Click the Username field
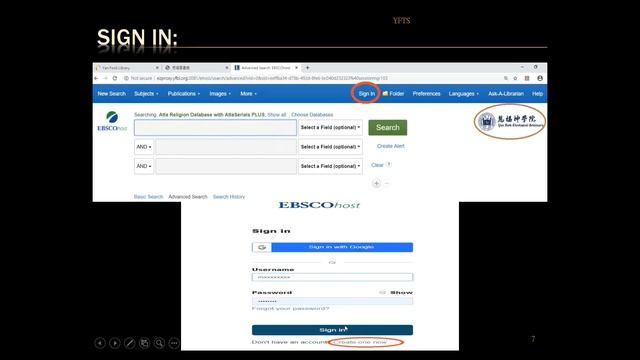The width and height of the screenshot is (640, 360). pyautogui.click(x=332, y=277)
